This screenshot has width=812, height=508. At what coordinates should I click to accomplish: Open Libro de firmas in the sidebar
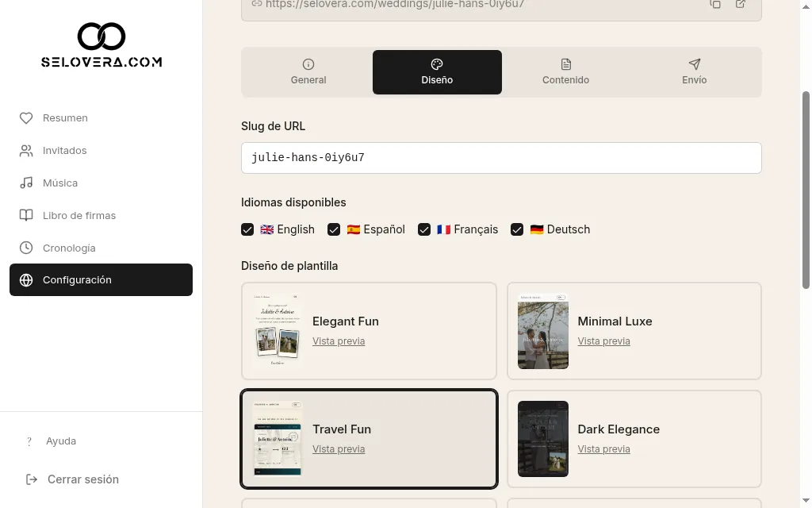(101, 216)
